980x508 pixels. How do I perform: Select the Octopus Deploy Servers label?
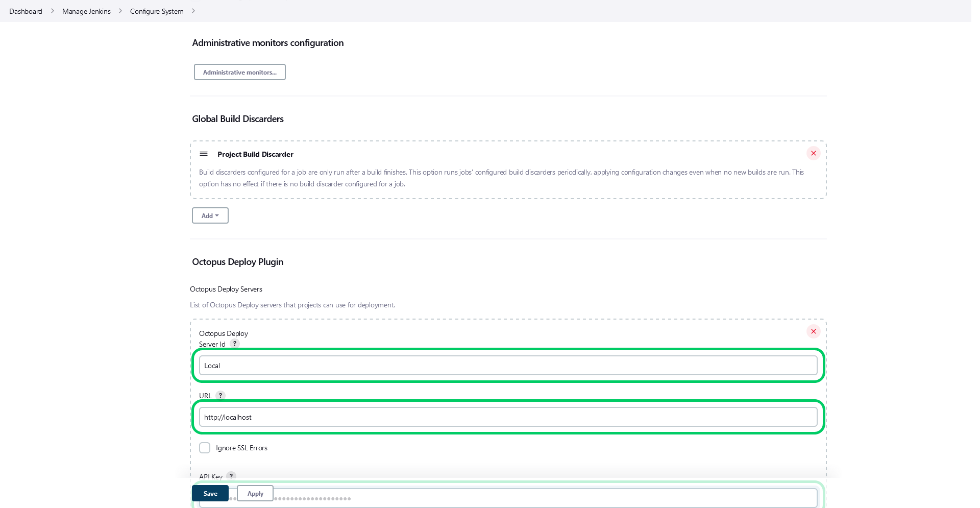(x=226, y=289)
